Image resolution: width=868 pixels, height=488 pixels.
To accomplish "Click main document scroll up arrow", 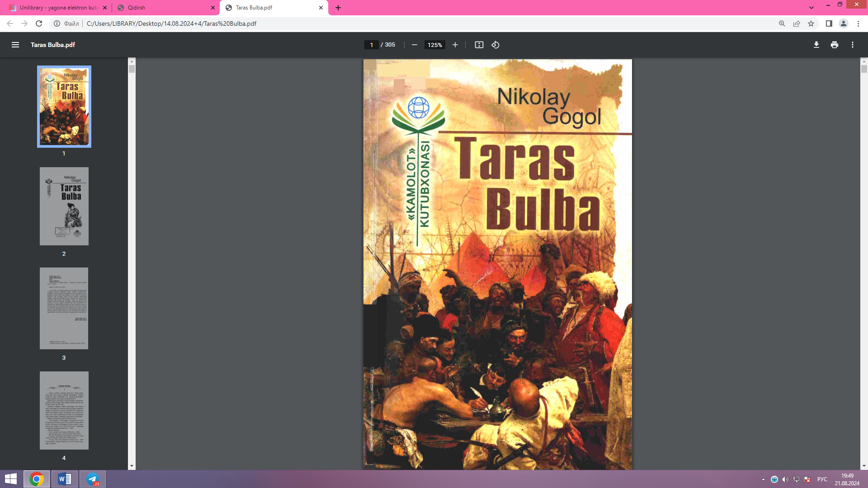I will [864, 61].
